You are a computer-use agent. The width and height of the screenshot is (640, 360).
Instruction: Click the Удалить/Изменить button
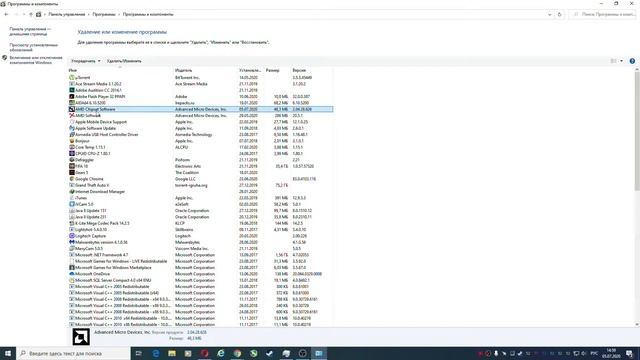click(124, 61)
